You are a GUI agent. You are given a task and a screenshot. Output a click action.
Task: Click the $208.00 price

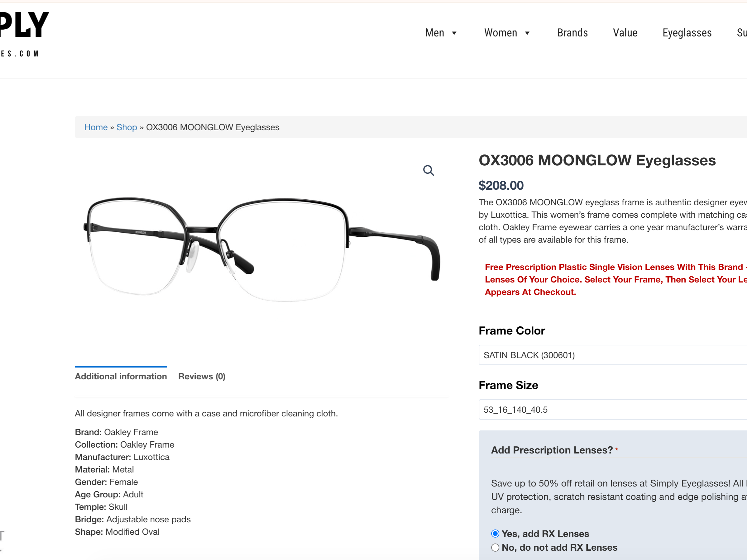[501, 185]
